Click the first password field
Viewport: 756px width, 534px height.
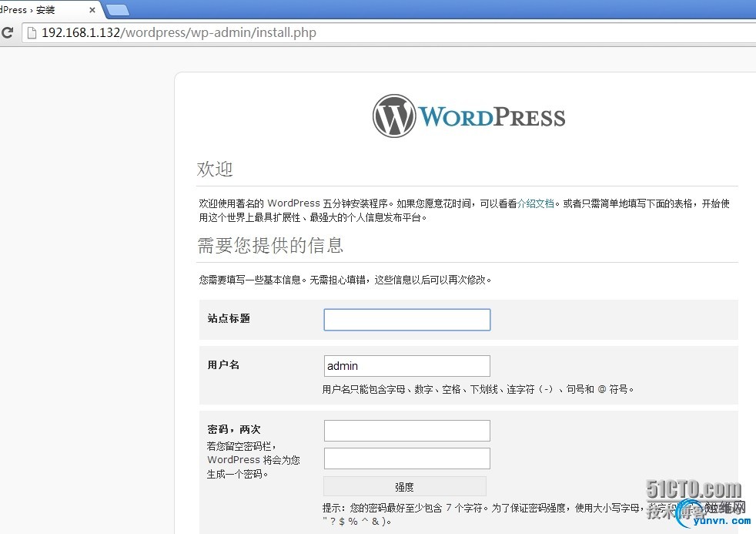pos(407,430)
